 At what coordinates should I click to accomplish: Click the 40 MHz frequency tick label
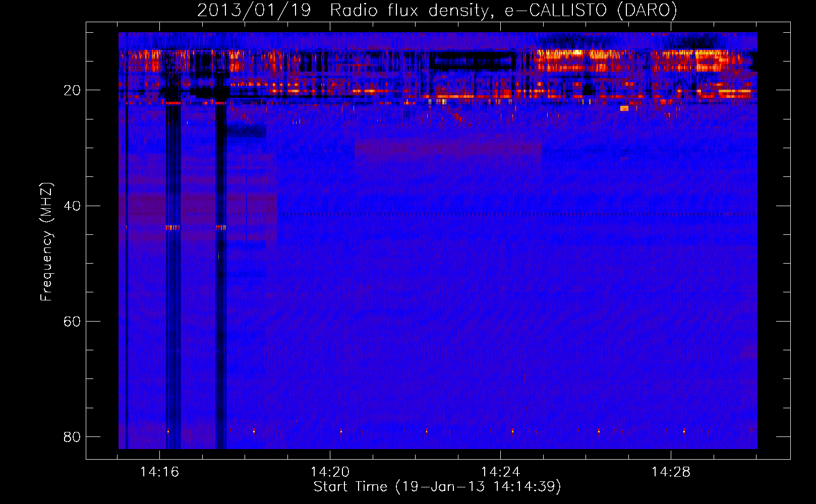(72, 206)
